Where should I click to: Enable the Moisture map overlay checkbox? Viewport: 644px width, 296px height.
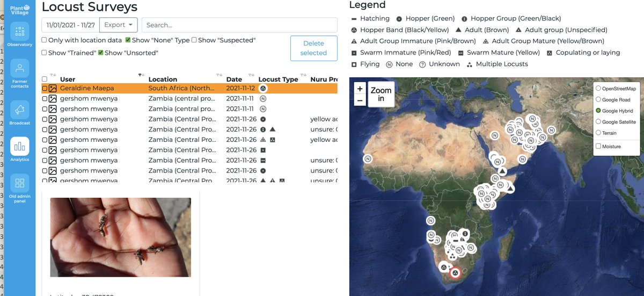[x=598, y=146]
